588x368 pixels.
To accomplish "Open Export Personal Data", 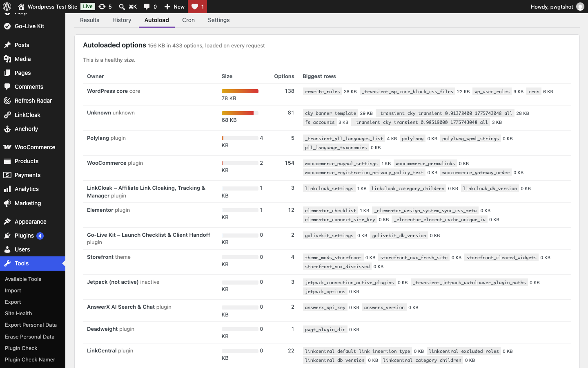I will [31, 325].
